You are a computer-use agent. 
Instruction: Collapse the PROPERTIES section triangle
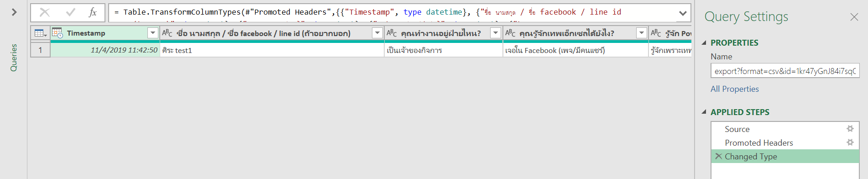[x=704, y=42]
